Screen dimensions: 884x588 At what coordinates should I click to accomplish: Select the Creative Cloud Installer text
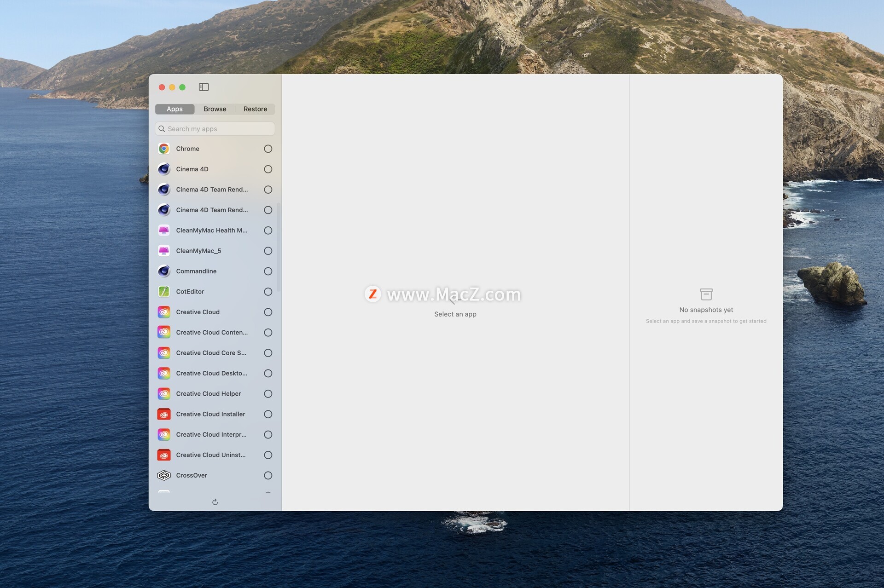[x=210, y=414]
